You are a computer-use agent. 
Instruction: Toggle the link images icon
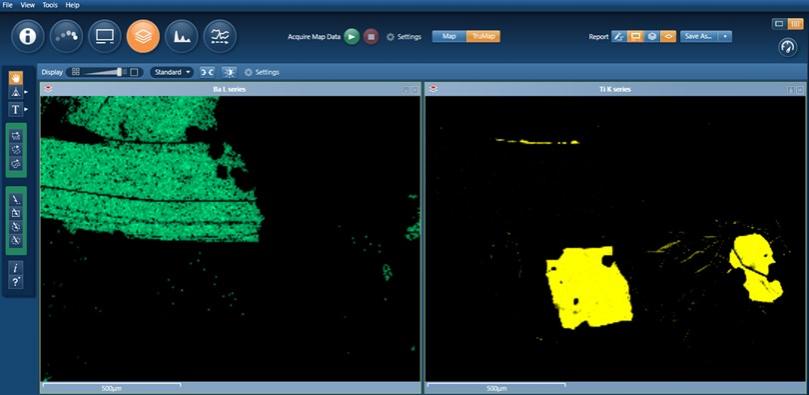click(207, 72)
